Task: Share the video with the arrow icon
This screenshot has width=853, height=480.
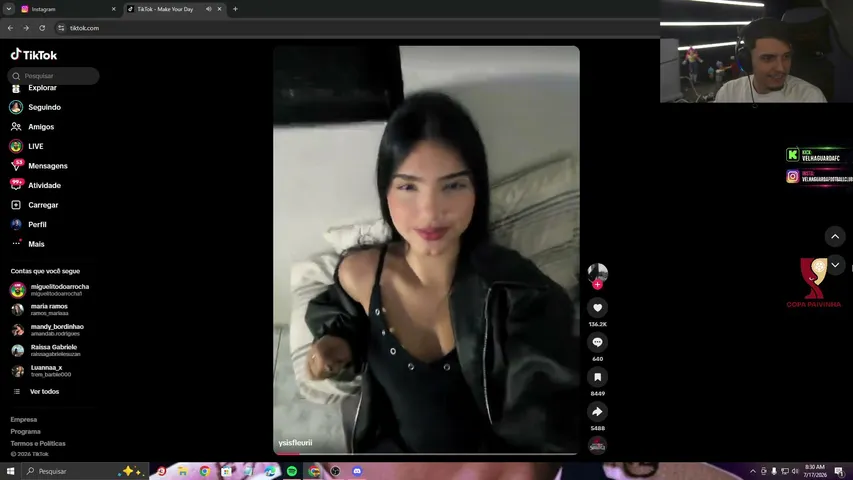Action: (597, 411)
